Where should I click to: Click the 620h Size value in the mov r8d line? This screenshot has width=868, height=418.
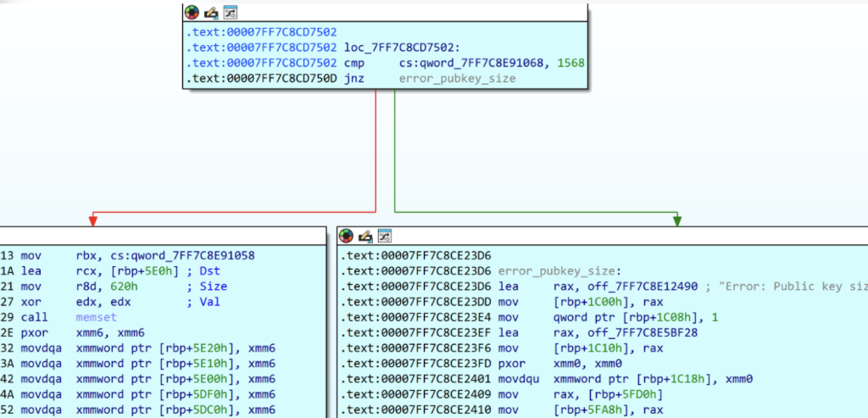[122, 287]
